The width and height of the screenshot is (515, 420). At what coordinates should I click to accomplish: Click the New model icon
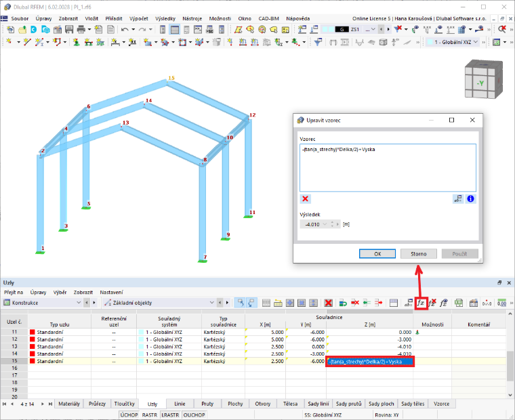10,30
